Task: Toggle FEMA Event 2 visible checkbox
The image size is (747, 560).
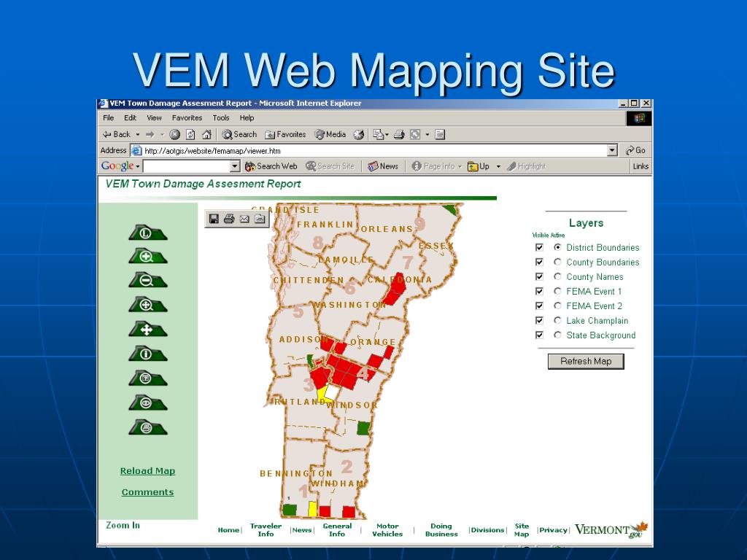Action: [x=539, y=306]
